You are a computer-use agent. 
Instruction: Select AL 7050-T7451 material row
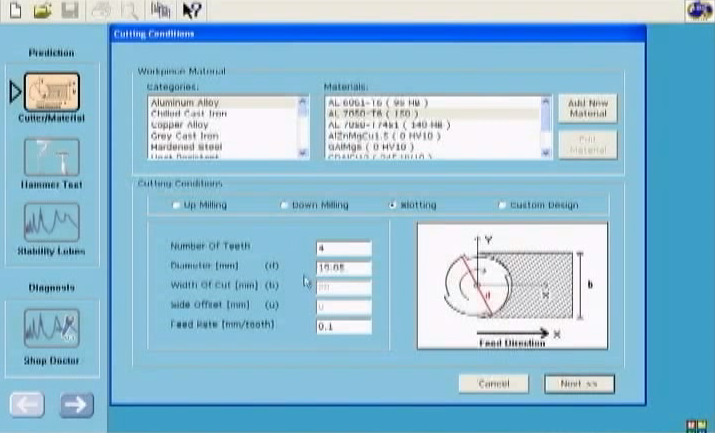pos(433,125)
